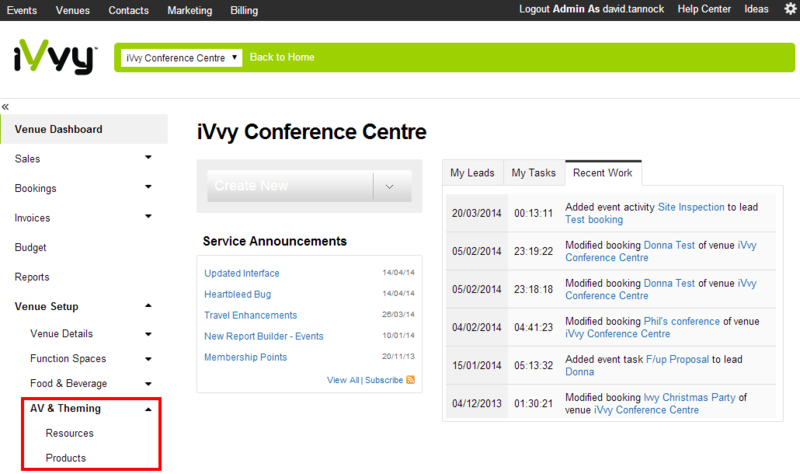Open the Site Inspection activity link
Viewport: 800px width, 474px height.
tap(691, 207)
